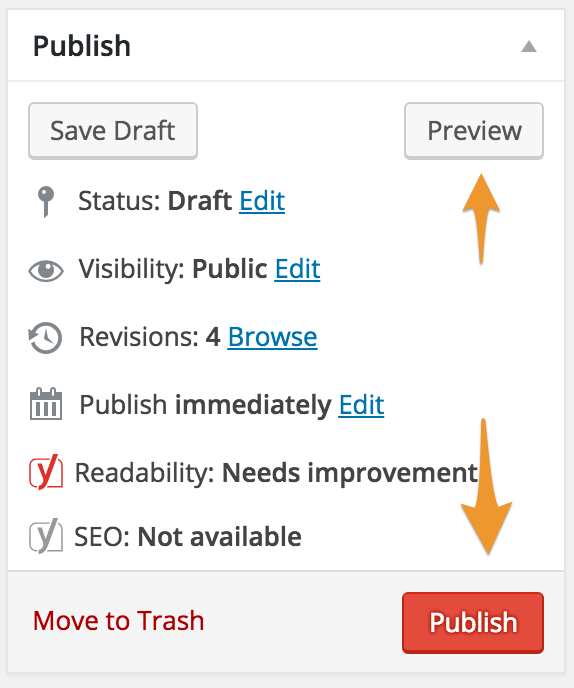
Task: Click the revisions clock icon
Action: click(45, 338)
